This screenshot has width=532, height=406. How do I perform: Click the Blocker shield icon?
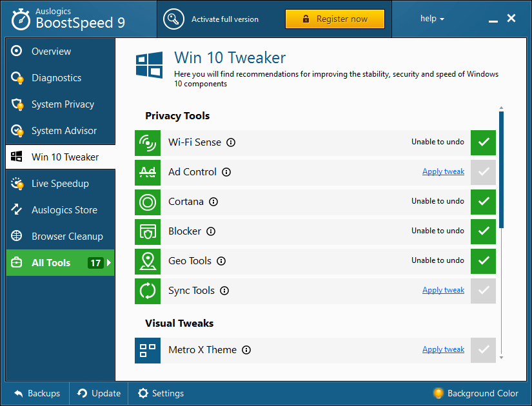[x=148, y=232]
